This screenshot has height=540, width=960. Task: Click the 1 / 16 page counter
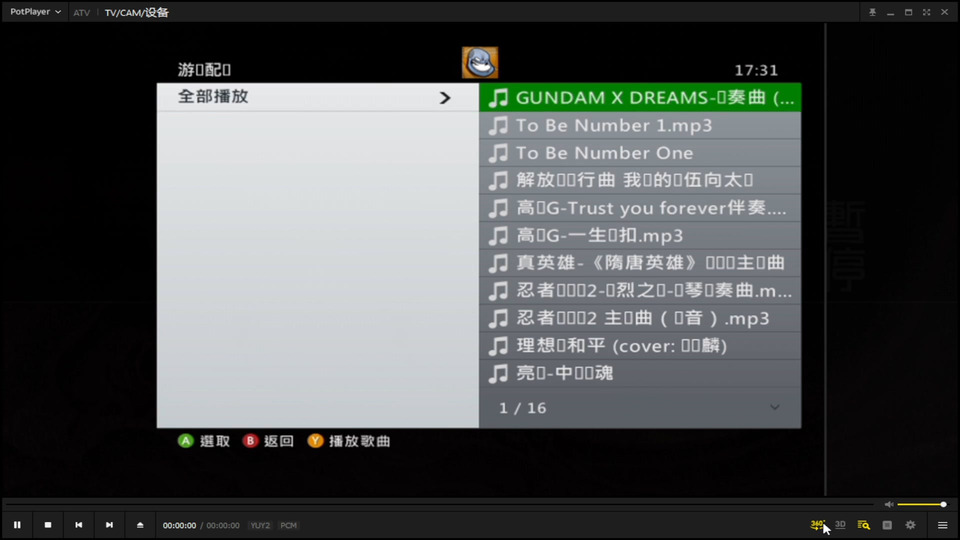point(522,408)
